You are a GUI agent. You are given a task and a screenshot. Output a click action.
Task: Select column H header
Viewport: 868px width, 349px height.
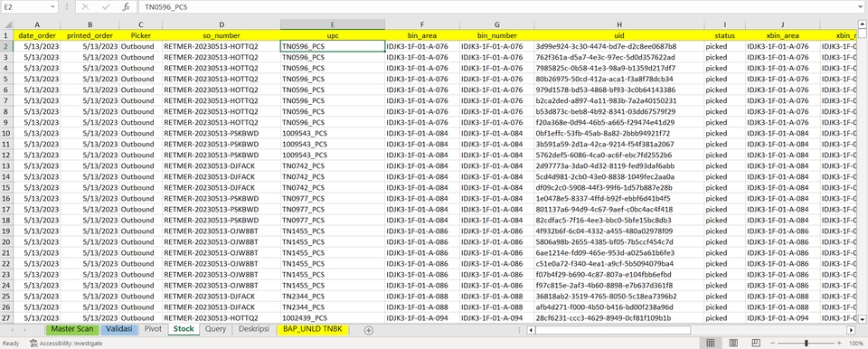(619, 24)
